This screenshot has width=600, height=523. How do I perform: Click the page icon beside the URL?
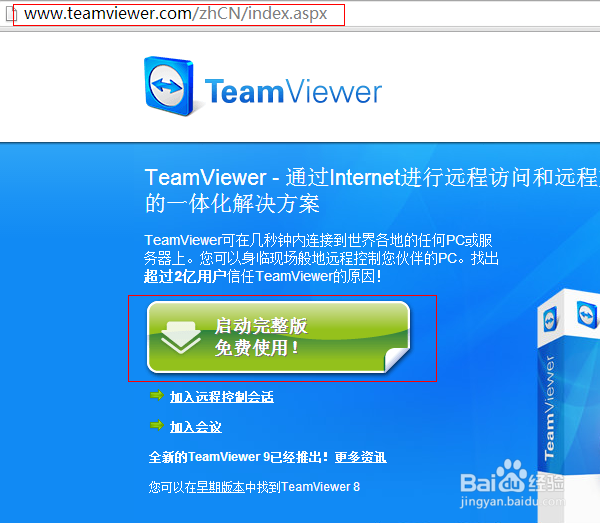[x=11, y=14]
